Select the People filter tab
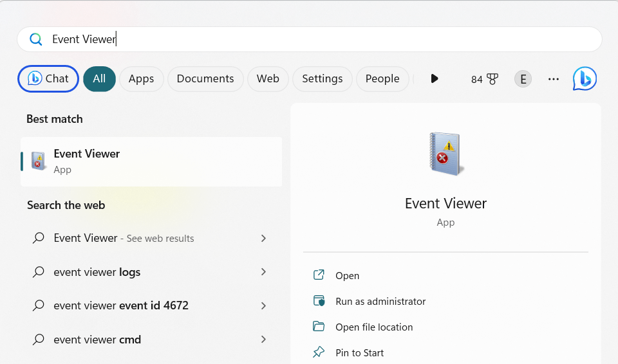The image size is (618, 364). pos(382,78)
